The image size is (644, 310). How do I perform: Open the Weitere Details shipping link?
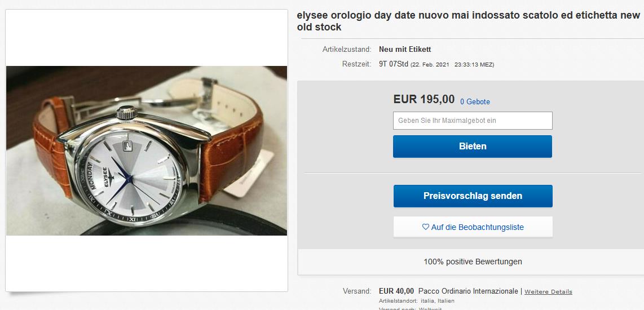(x=548, y=291)
